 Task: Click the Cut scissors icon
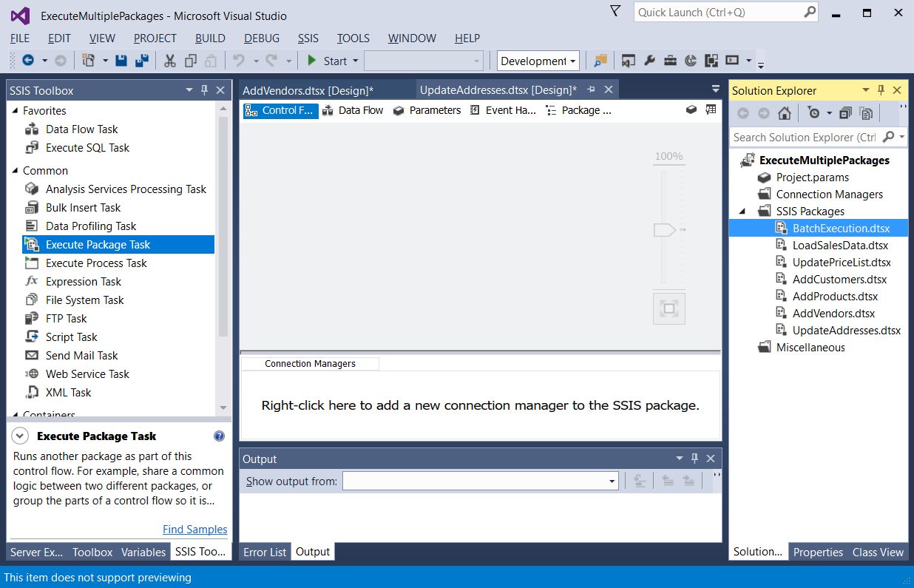pyautogui.click(x=170, y=61)
